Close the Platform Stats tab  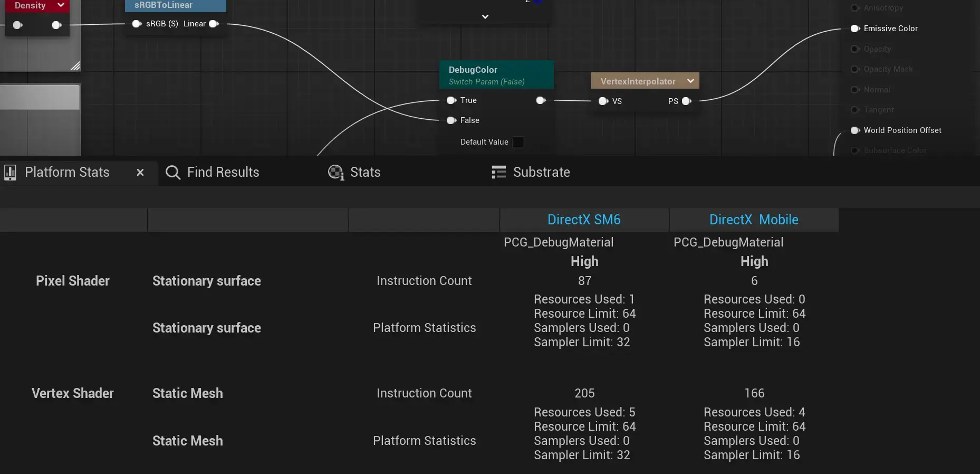(x=140, y=173)
